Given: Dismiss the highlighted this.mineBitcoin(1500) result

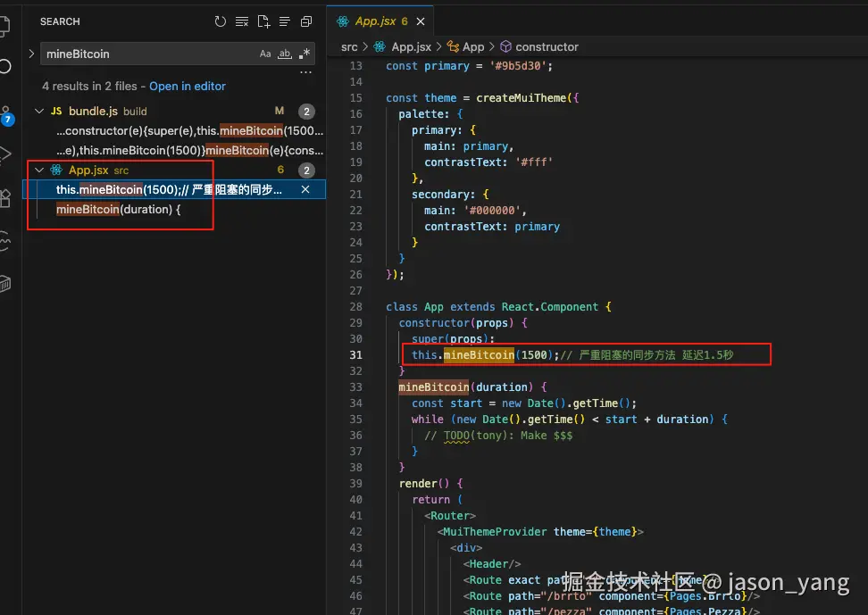Looking at the screenshot, I should (x=305, y=189).
